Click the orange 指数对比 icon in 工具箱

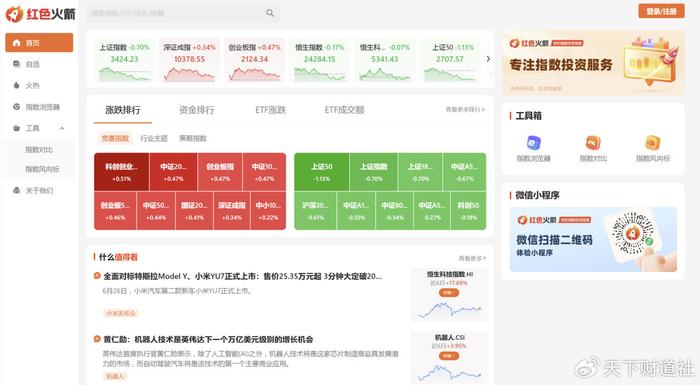coord(593,143)
